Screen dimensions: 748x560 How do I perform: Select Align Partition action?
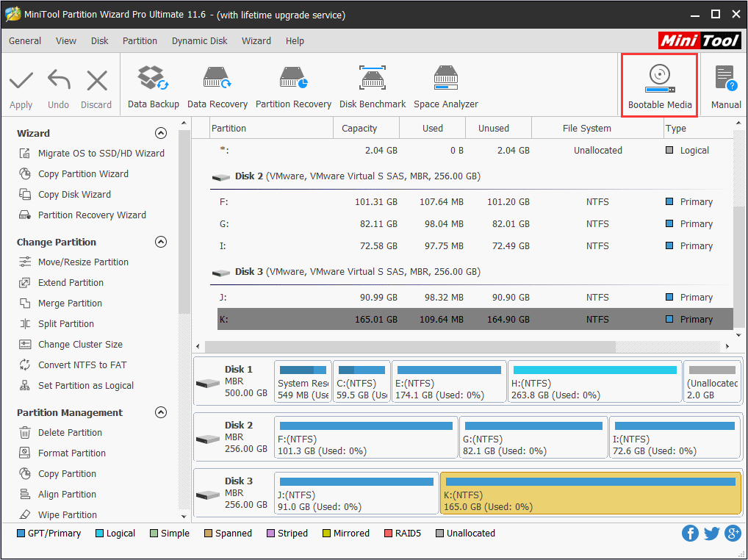point(57,494)
